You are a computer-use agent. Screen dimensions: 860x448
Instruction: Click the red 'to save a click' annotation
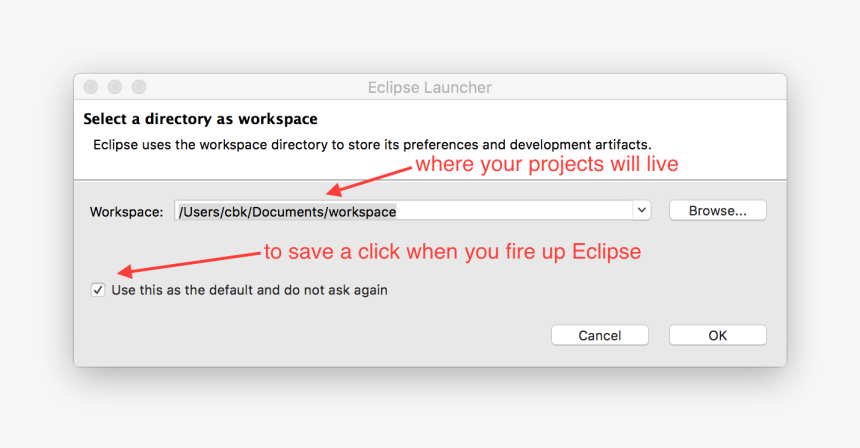pos(452,252)
